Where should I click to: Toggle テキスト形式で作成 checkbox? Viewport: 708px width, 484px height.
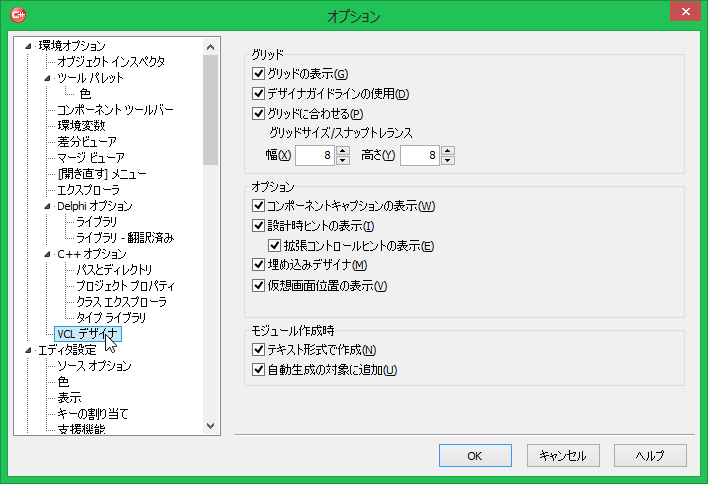(x=259, y=350)
